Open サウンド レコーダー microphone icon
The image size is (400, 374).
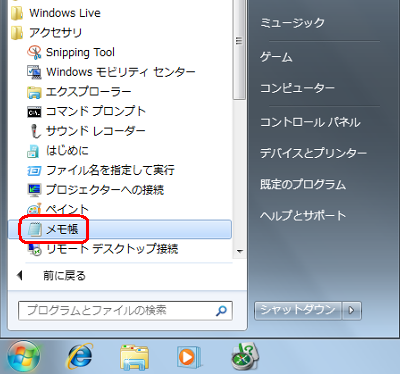(x=35, y=131)
